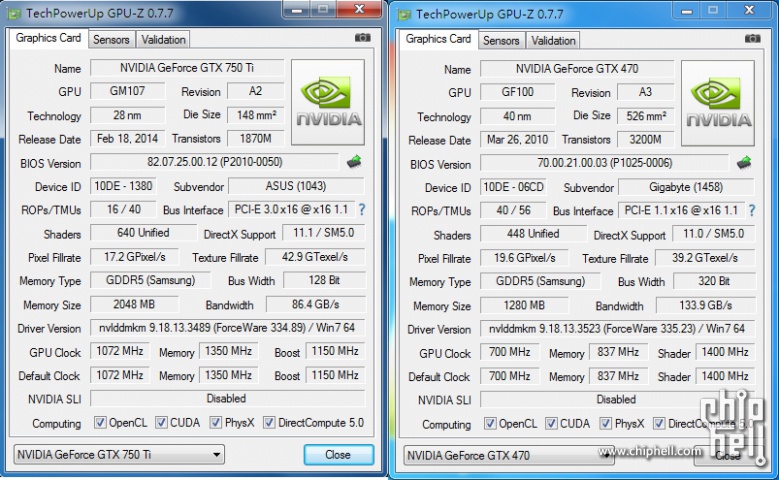This screenshot has width=779, height=480.
Task: Click the GPU field showing GF100
Action: (x=517, y=92)
